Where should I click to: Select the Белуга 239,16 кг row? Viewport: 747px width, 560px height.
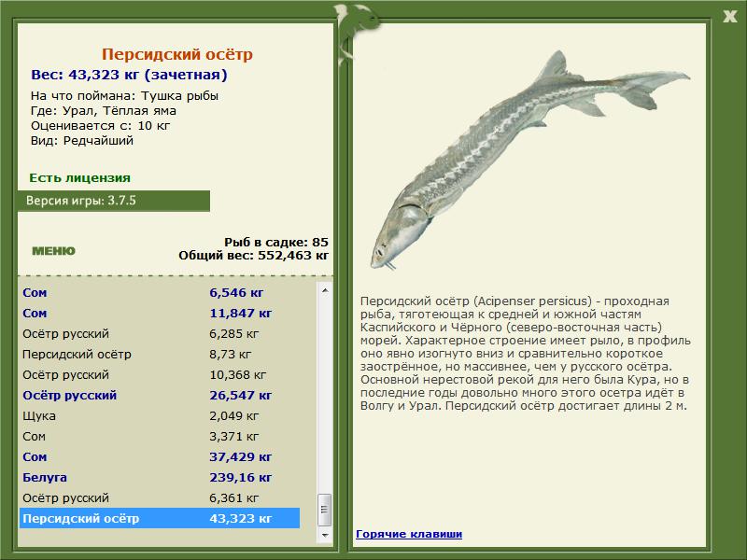click(x=160, y=477)
